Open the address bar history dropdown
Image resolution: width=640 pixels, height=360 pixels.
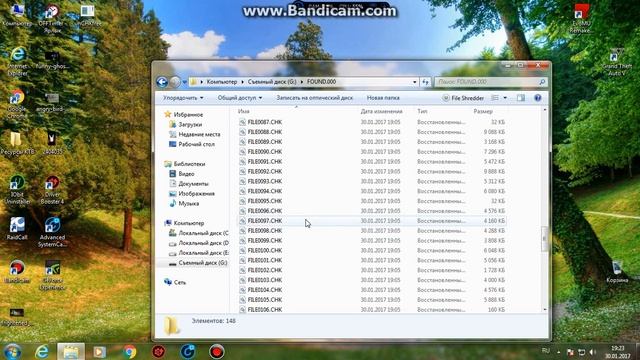(x=415, y=82)
